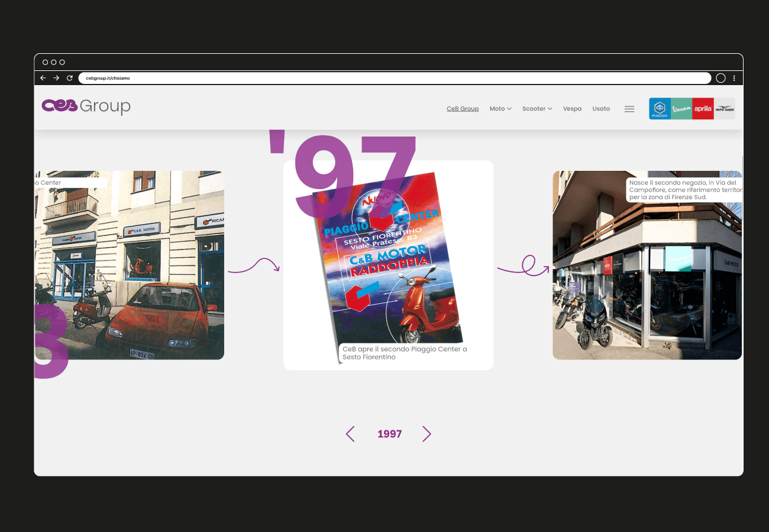Click the browser forward arrow
769x532 pixels.
56,78
